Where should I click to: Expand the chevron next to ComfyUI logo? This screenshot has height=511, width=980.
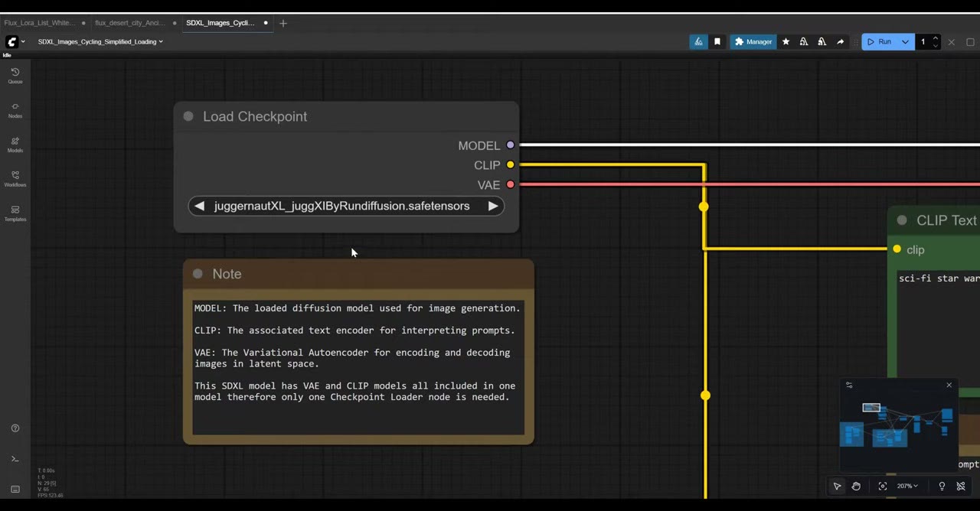[x=23, y=41]
